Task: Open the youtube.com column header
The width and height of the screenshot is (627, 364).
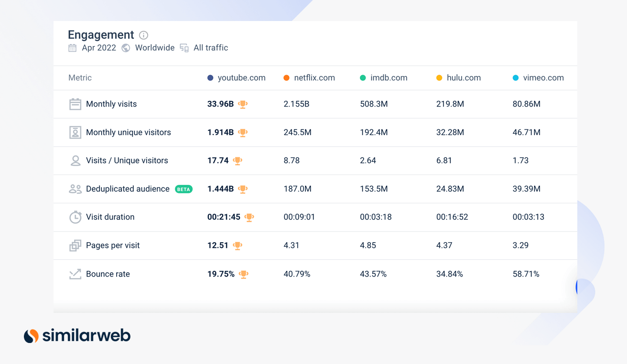Action: 241,77
